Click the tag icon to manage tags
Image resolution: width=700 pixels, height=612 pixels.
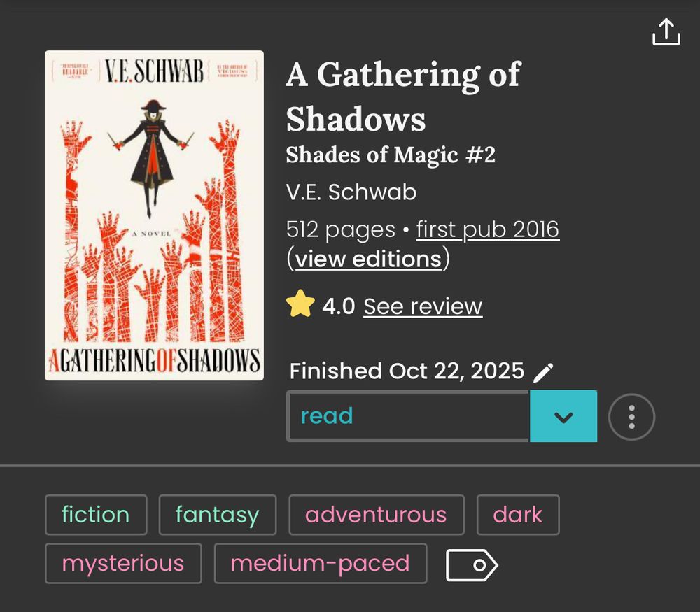point(472,563)
